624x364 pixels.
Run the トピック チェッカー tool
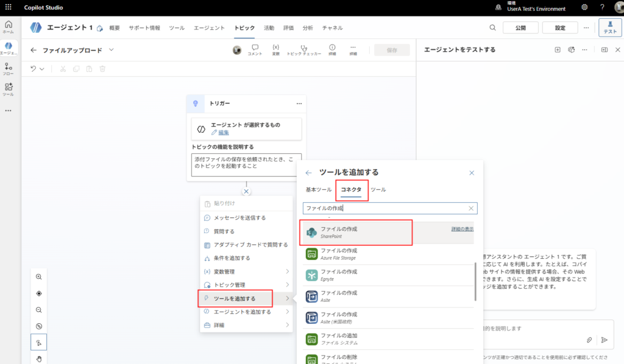click(305, 50)
